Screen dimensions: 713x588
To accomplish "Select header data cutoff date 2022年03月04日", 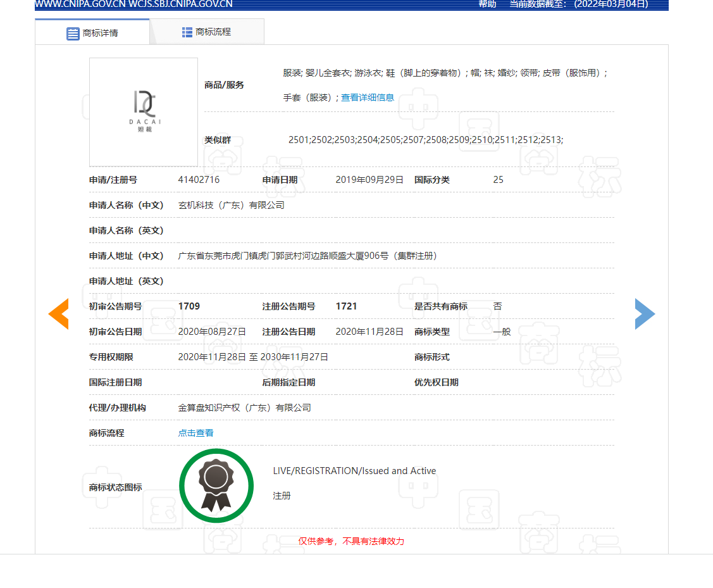I will tap(611, 4).
